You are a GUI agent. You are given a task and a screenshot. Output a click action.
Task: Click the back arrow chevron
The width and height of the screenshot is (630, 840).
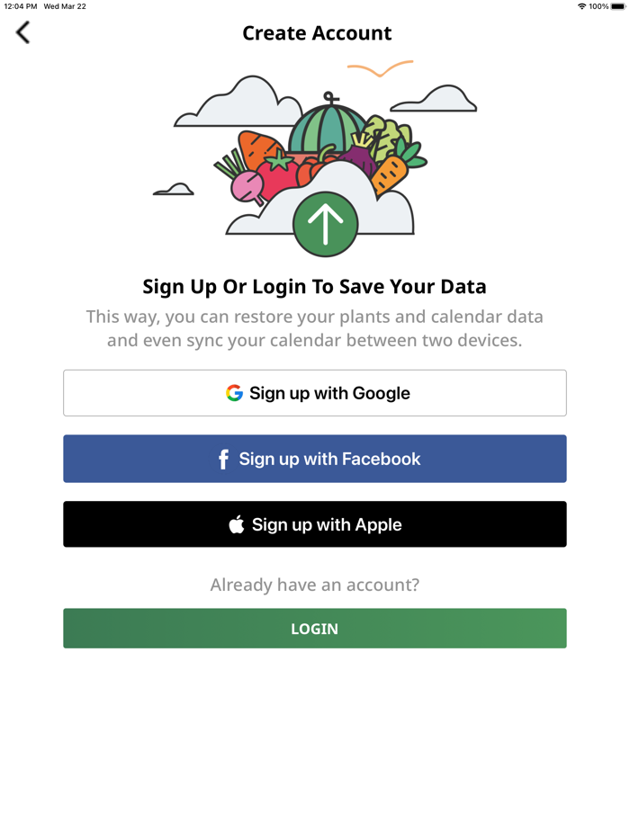22,32
